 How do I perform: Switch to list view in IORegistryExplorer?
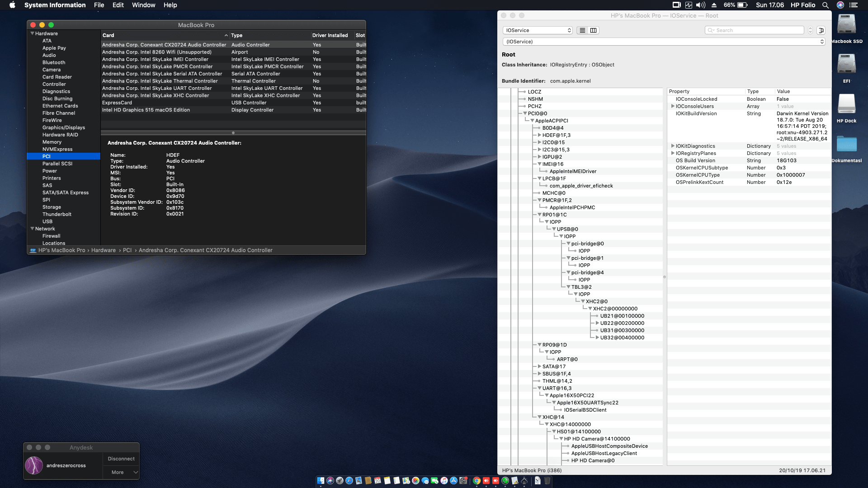point(582,30)
